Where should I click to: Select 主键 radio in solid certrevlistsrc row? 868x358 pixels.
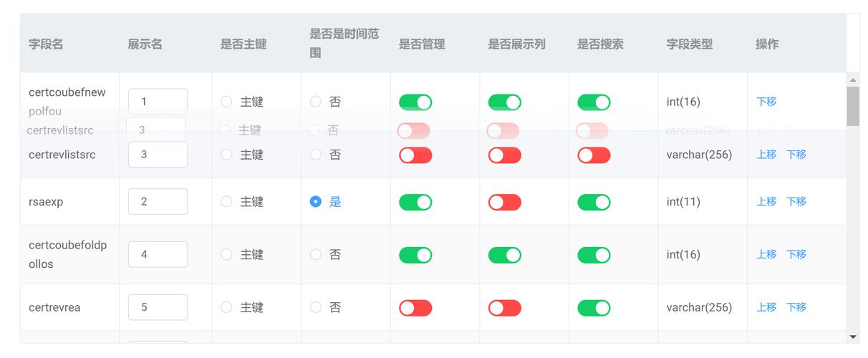[226, 155]
